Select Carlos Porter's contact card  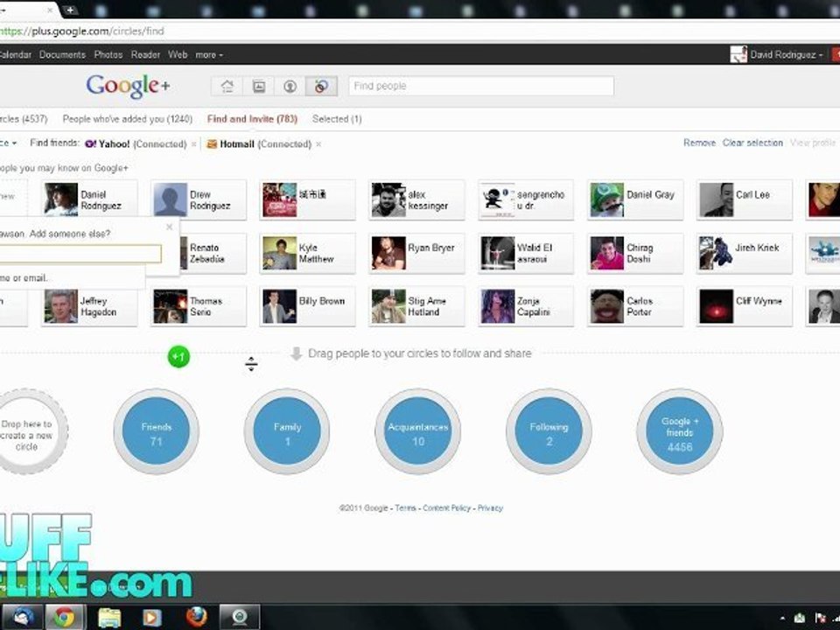pyautogui.click(x=635, y=306)
